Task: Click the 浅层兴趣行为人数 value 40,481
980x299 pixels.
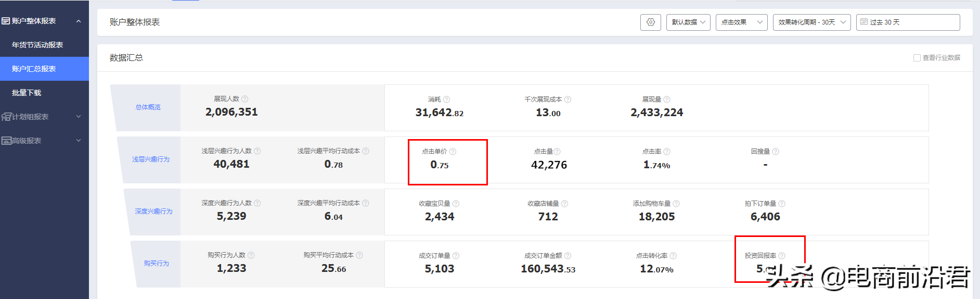Action: [x=231, y=164]
